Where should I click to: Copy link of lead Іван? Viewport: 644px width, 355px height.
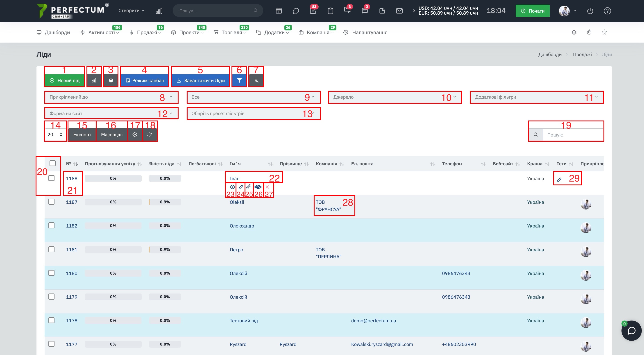(249, 187)
